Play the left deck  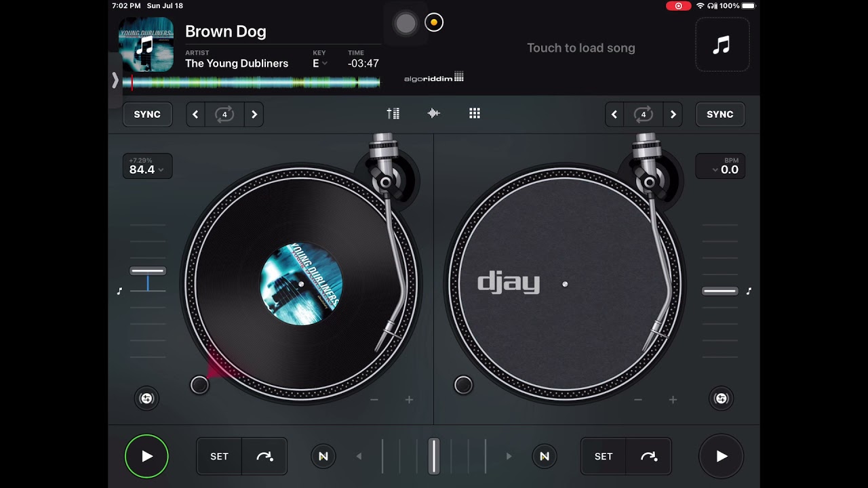point(146,456)
